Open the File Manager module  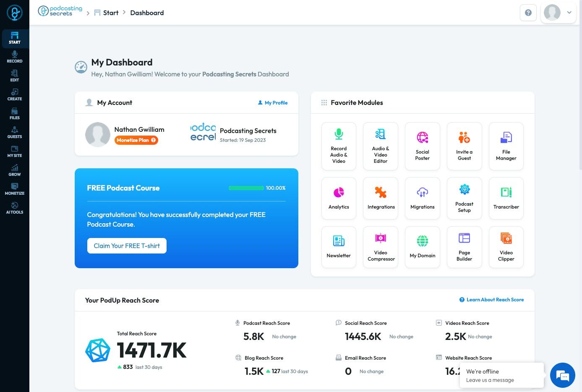(x=506, y=146)
